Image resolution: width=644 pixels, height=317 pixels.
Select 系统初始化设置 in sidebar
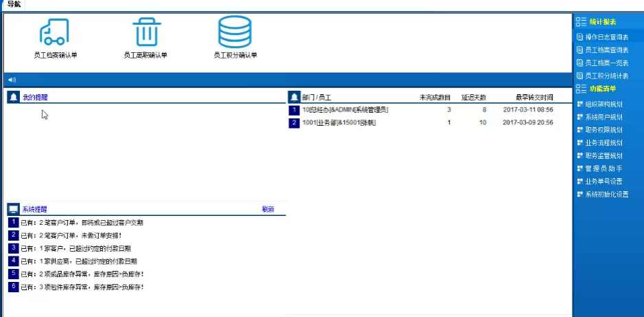(x=606, y=195)
